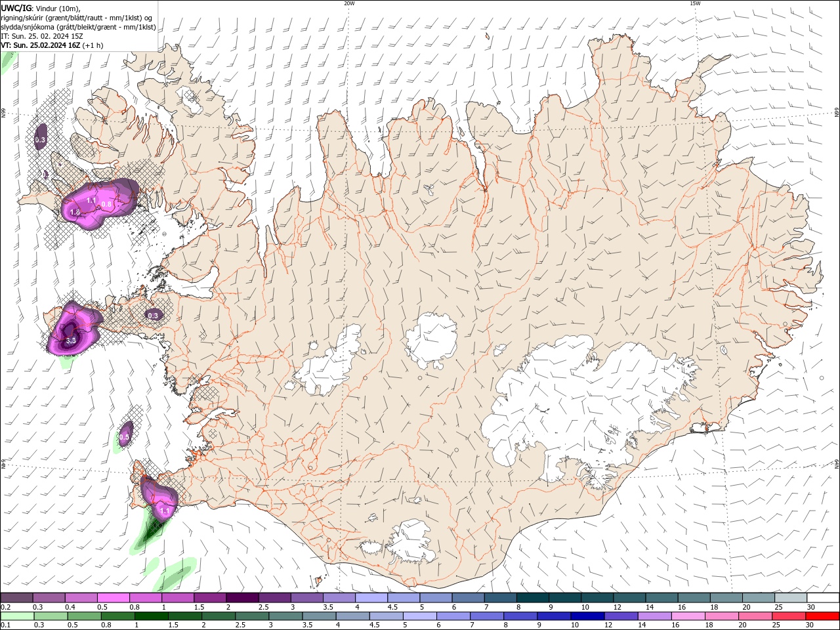
Task: Select the 'slydda/snjókoma' legend description line
Action: click(78, 27)
